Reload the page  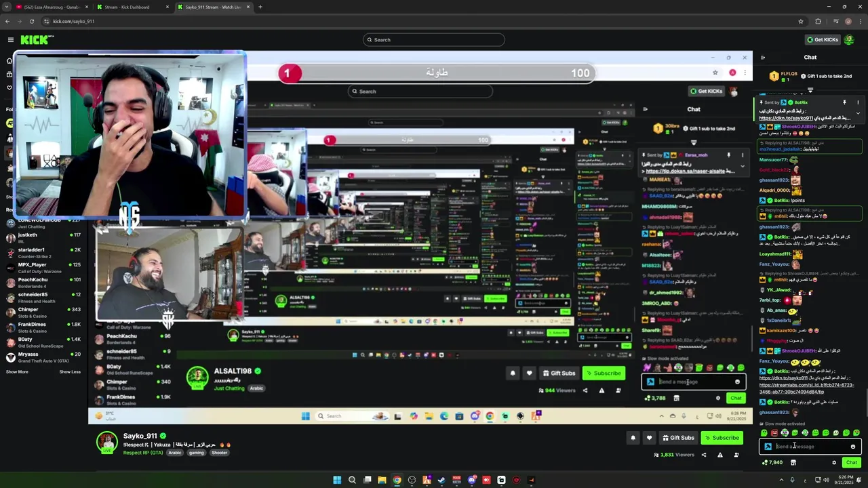(x=31, y=21)
